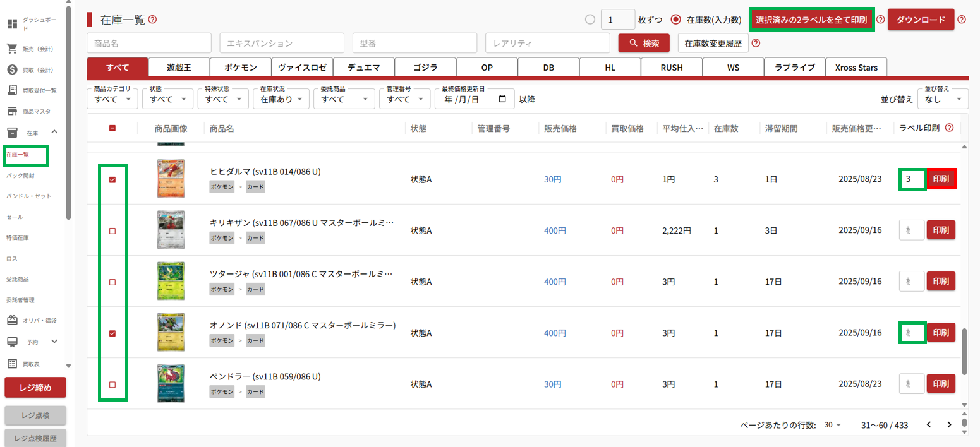
Task: Open the 商品カテゴリ dropdown filter
Action: pyautogui.click(x=112, y=98)
